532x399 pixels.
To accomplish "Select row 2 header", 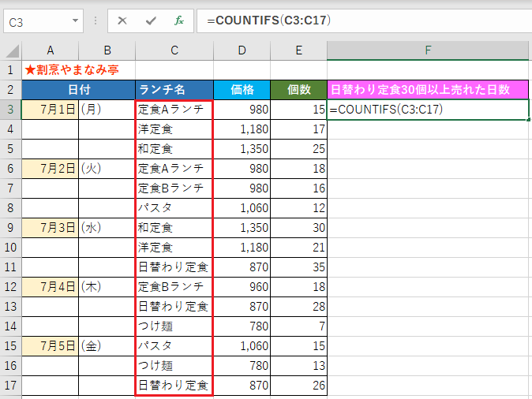I will click(10, 90).
